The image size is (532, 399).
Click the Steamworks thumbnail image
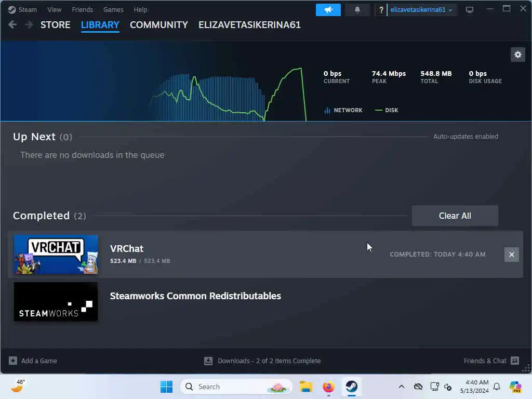(x=56, y=302)
